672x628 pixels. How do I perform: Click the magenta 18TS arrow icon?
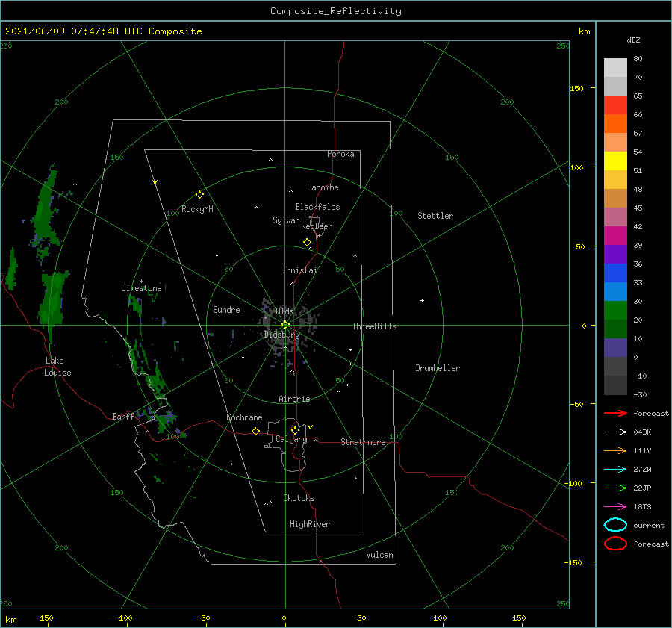point(615,507)
